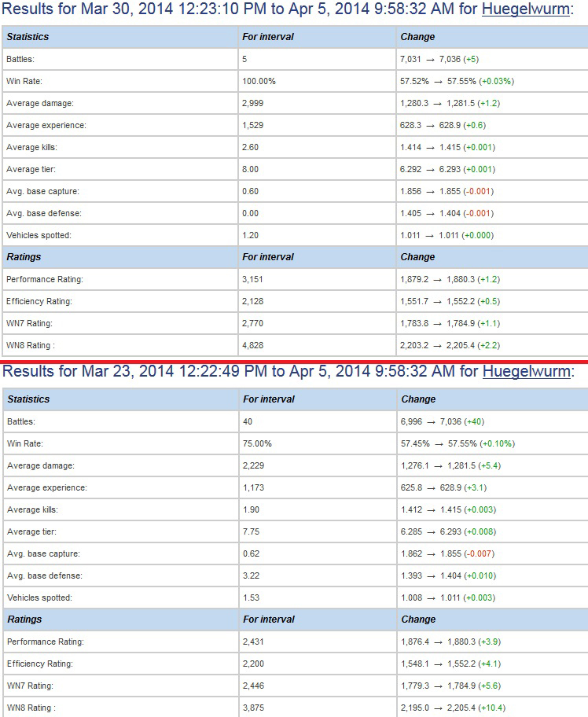The image size is (588, 717).
Task: Select change '1,276.1 → 1,281.5 (+5.4)'
Action: pos(451,465)
